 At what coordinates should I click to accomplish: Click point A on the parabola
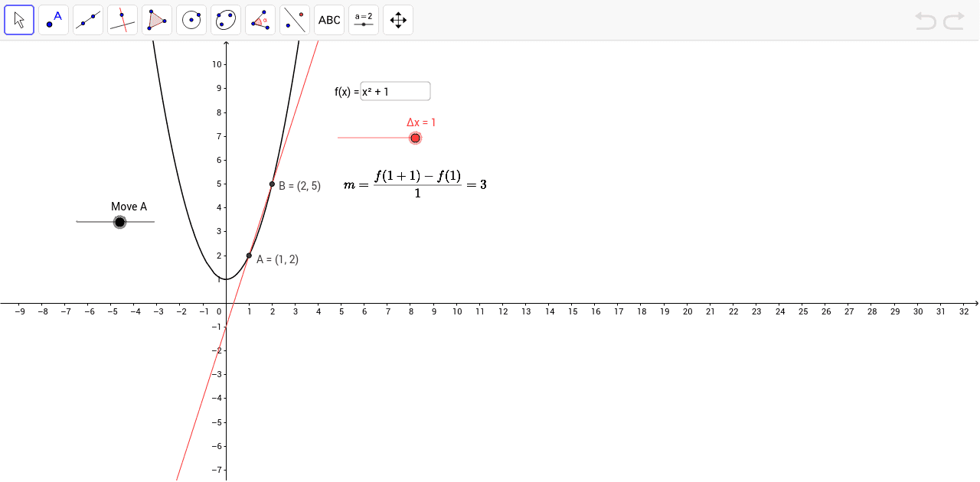point(249,256)
